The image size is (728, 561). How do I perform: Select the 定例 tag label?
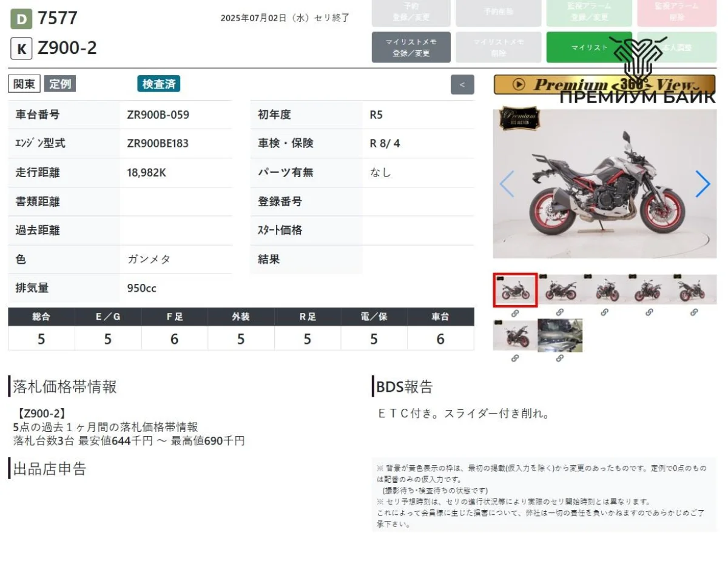pyautogui.click(x=60, y=84)
